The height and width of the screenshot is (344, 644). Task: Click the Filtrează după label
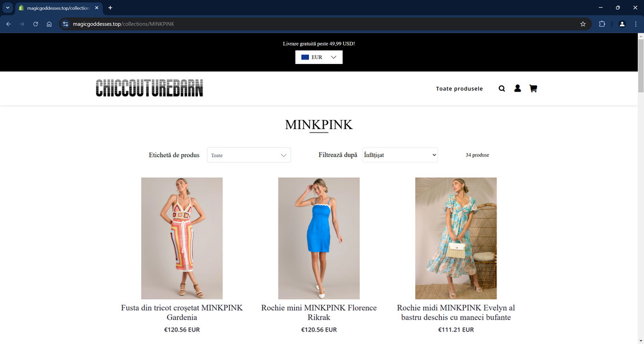(x=338, y=155)
